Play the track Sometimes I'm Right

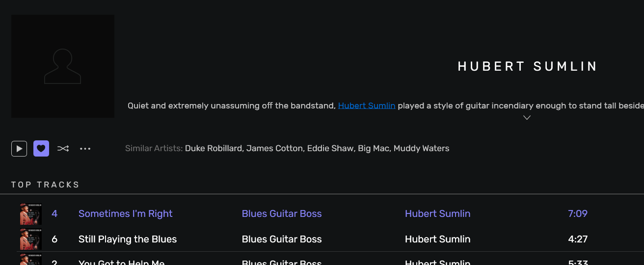point(126,213)
